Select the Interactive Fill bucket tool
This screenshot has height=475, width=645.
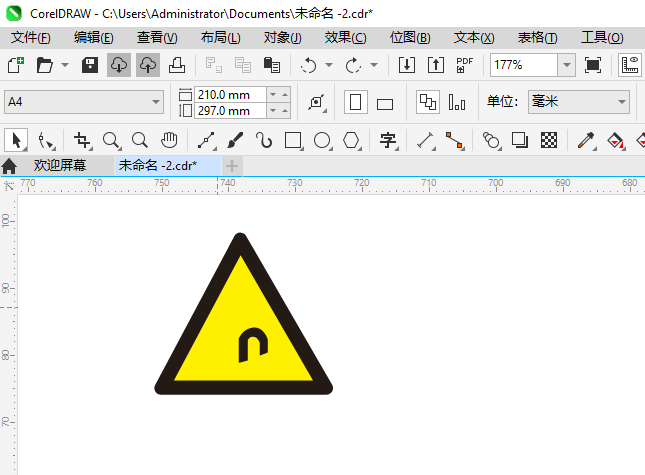pyautogui.click(x=616, y=141)
